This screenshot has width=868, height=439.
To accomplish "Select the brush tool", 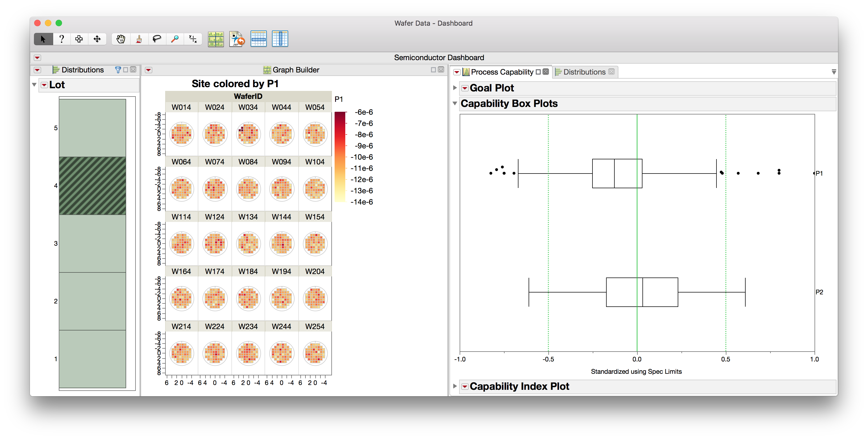I will pos(139,39).
